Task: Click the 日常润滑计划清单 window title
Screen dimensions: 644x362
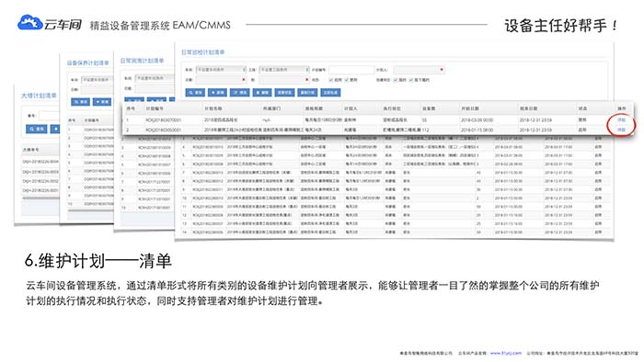Action: point(142,61)
